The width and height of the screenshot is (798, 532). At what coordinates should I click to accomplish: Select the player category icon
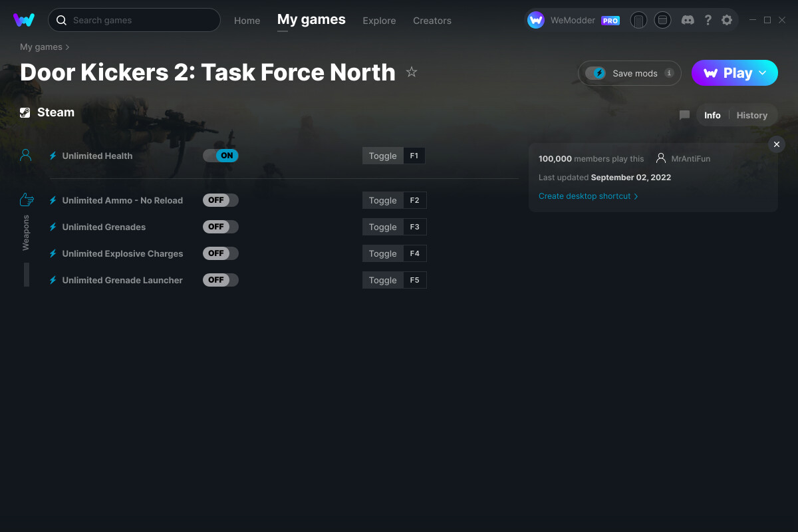click(26, 156)
